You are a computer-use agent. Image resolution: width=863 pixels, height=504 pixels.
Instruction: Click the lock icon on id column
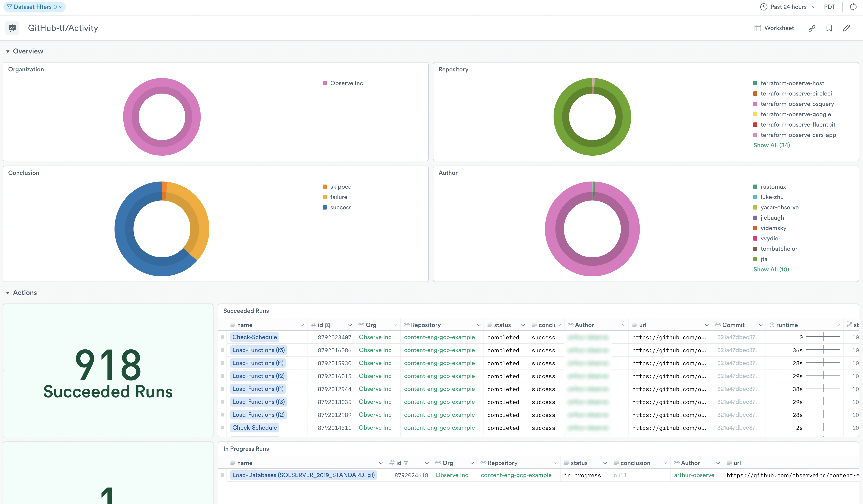click(327, 325)
